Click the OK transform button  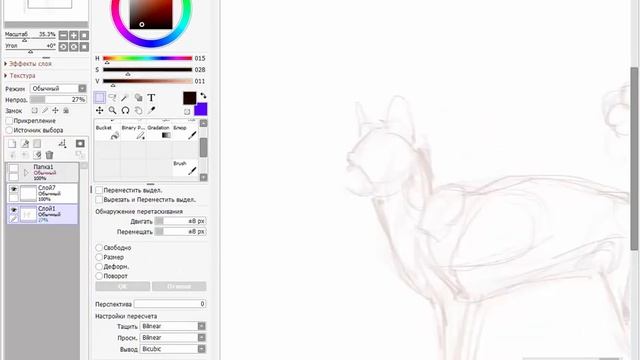coord(122,287)
